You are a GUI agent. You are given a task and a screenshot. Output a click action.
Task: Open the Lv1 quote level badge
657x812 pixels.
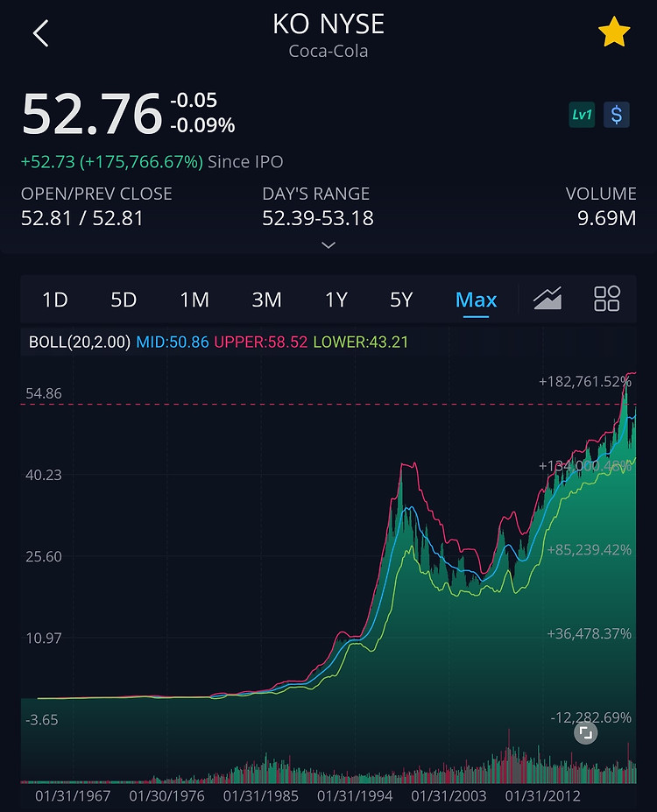(582, 115)
